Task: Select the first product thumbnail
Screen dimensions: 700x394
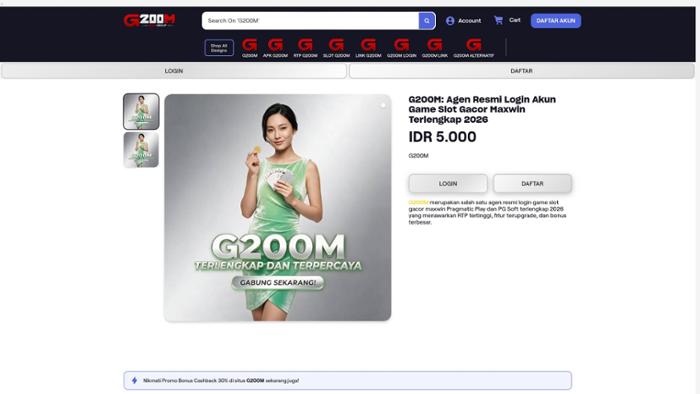Action: click(x=141, y=112)
